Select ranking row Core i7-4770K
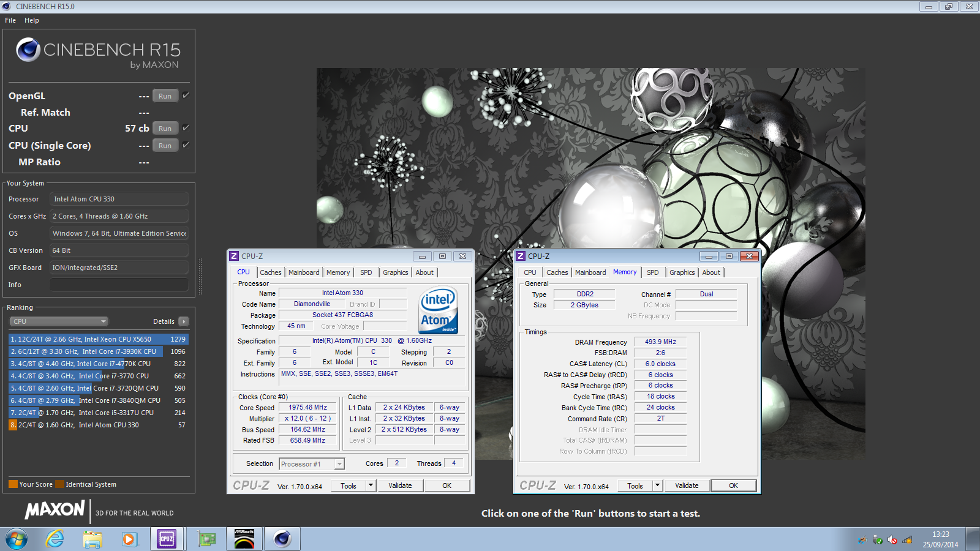The height and width of the screenshot is (551, 980). click(98, 364)
